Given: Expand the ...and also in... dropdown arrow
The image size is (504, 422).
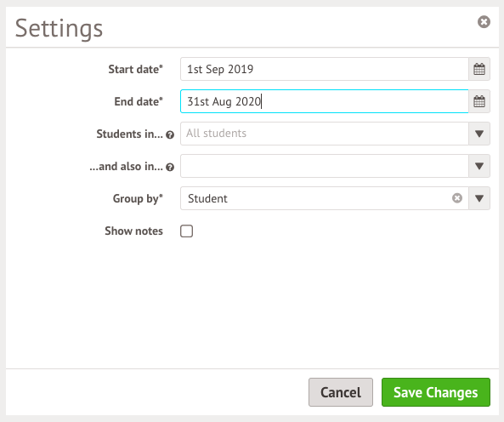Looking at the screenshot, I should tap(479, 166).
